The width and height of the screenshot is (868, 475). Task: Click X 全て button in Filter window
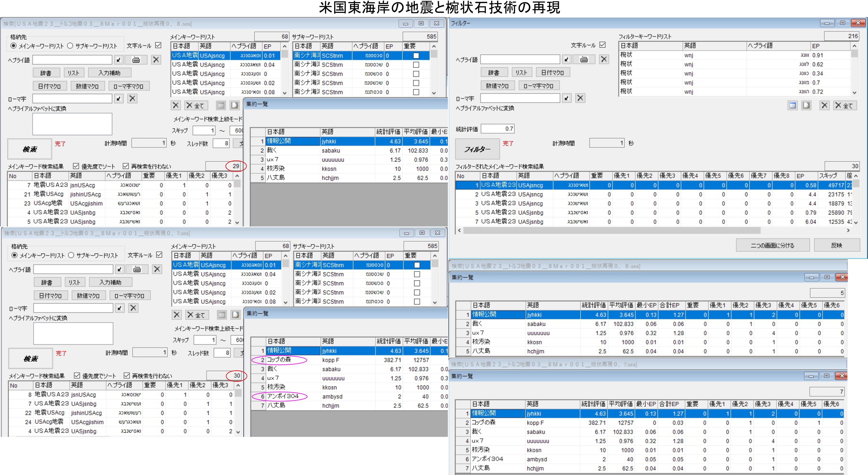click(845, 106)
